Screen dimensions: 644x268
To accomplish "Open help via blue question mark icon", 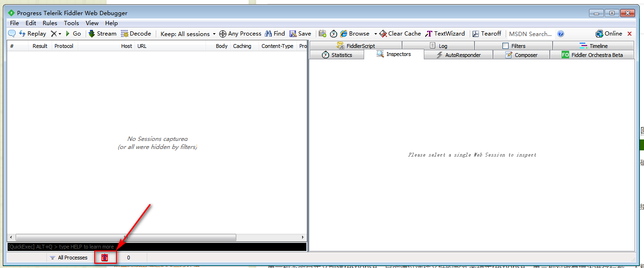I will [561, 34].
